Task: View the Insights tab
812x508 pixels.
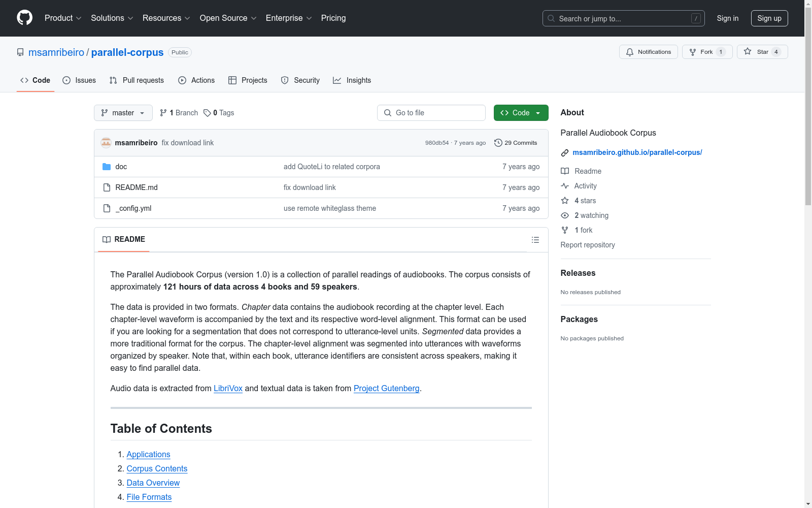Action: tap(352, 80)
